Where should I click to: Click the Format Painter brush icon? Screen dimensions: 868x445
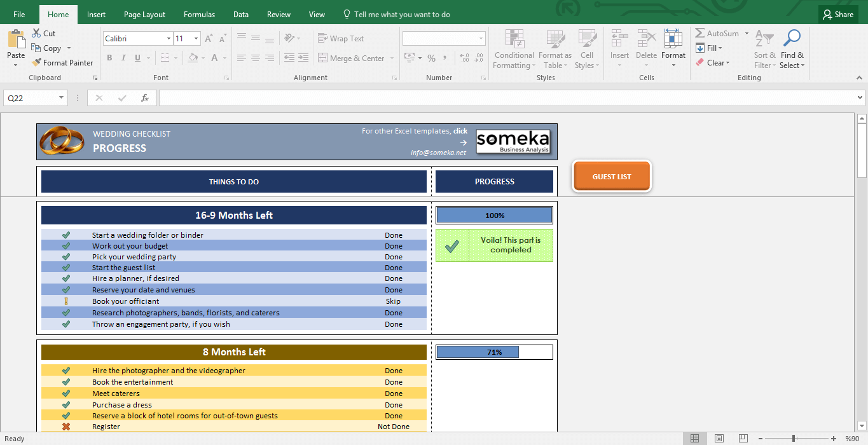pos(36,63)
